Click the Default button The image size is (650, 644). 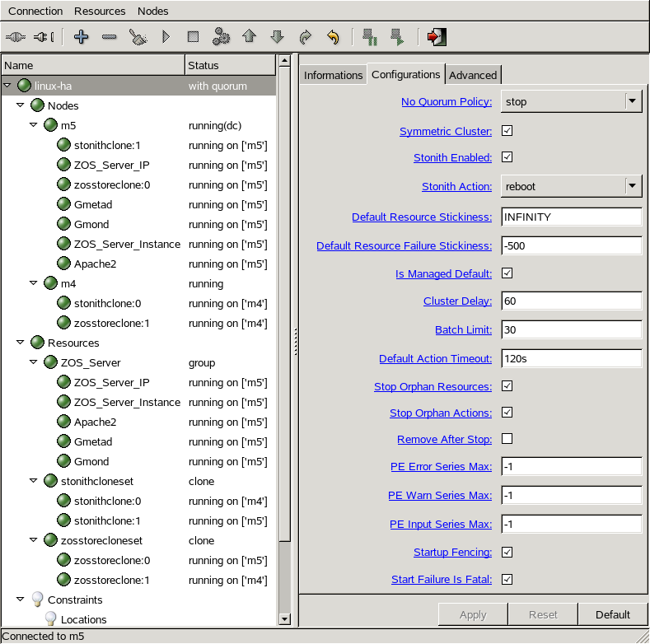click(x=612, y=614)
